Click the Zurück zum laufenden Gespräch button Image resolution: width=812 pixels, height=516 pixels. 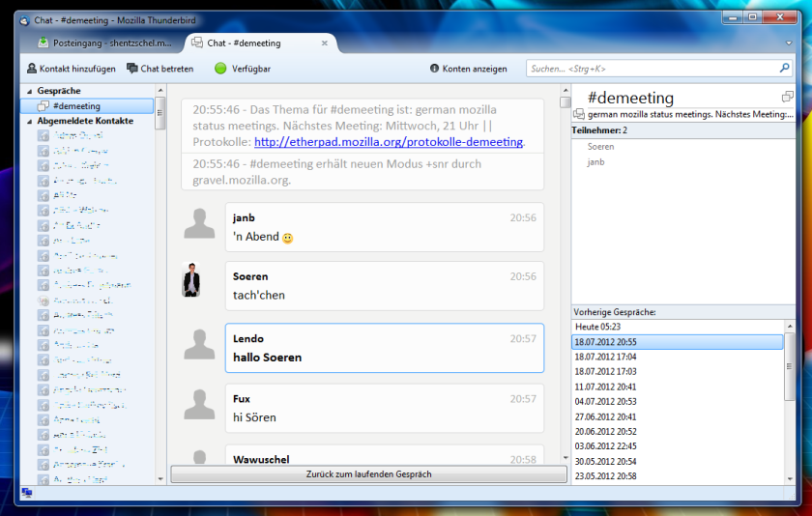click(368, 474)
